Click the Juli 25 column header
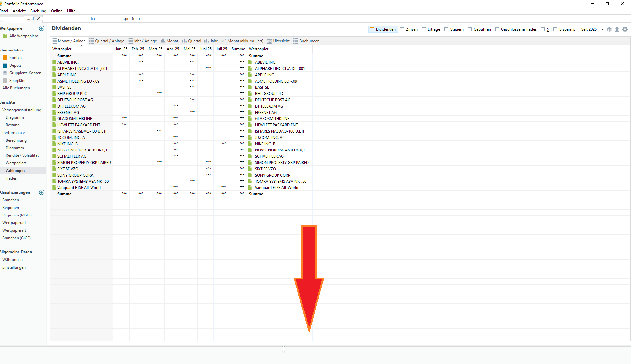The height and width of the screenshot is (364, 631). pos(222,49)
